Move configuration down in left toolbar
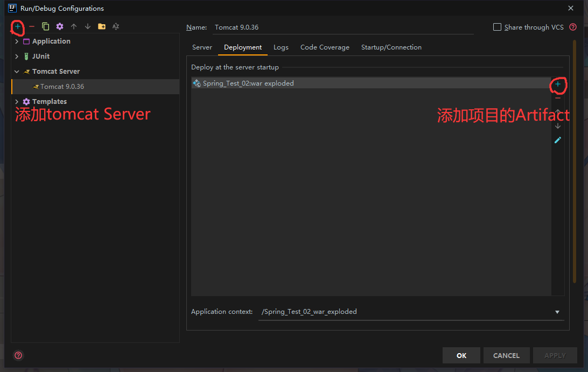Screen dimensions: 588x372 tap(88, 26)
